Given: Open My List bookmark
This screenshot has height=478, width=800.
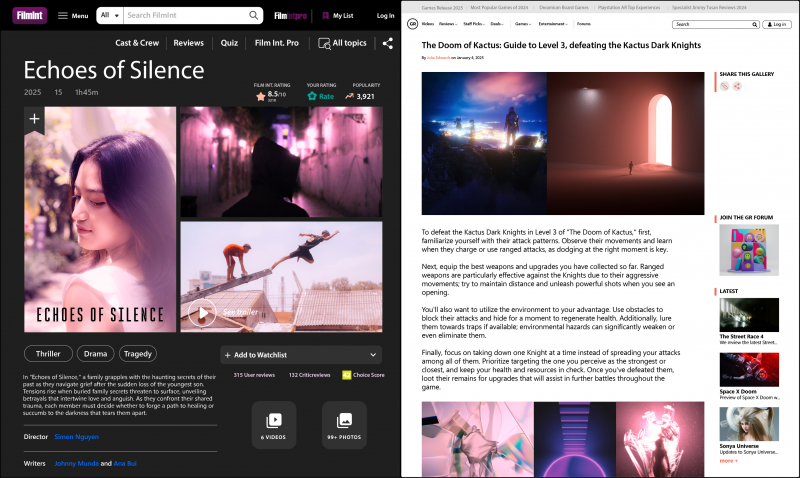Looking at the screenshot, I should point(336,16).
